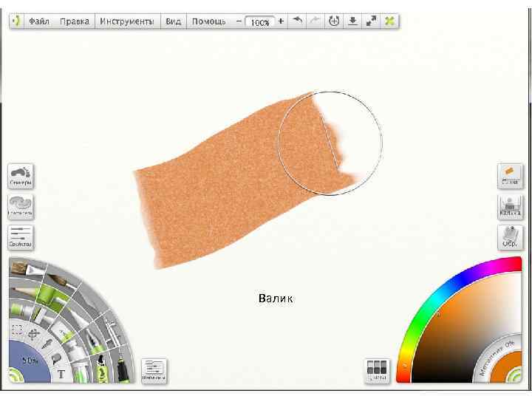Open the Трафареты stencils panel
532x399 pixels.
[21, 207]
